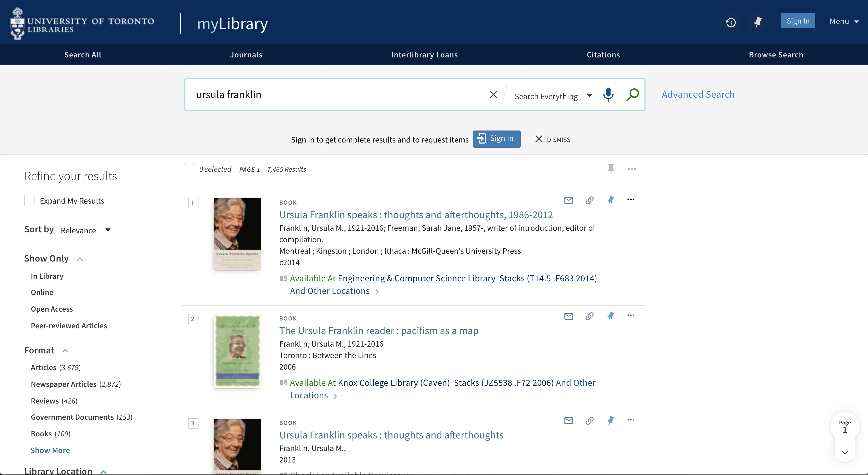Open Browse Search tab
Screen dimensions: 868x475
776,55
